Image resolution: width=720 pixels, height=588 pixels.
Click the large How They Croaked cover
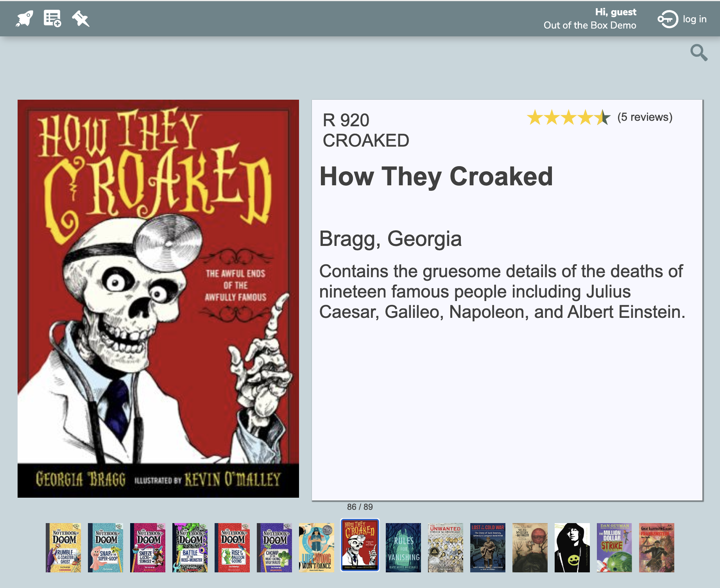158,299
